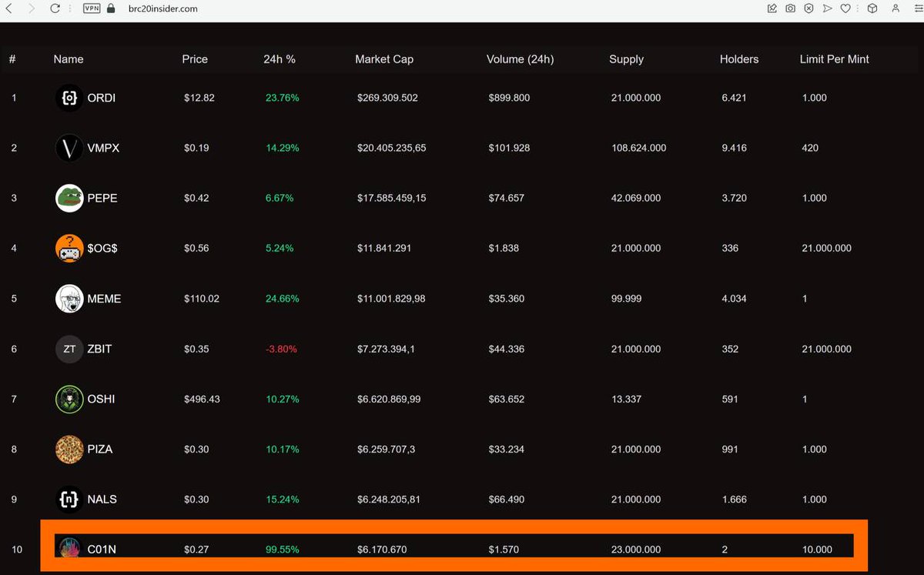Image resolution: width=924 pixels, height=575 pixels.
Task: Click the send arrow icon
Action: click(827, 8)
